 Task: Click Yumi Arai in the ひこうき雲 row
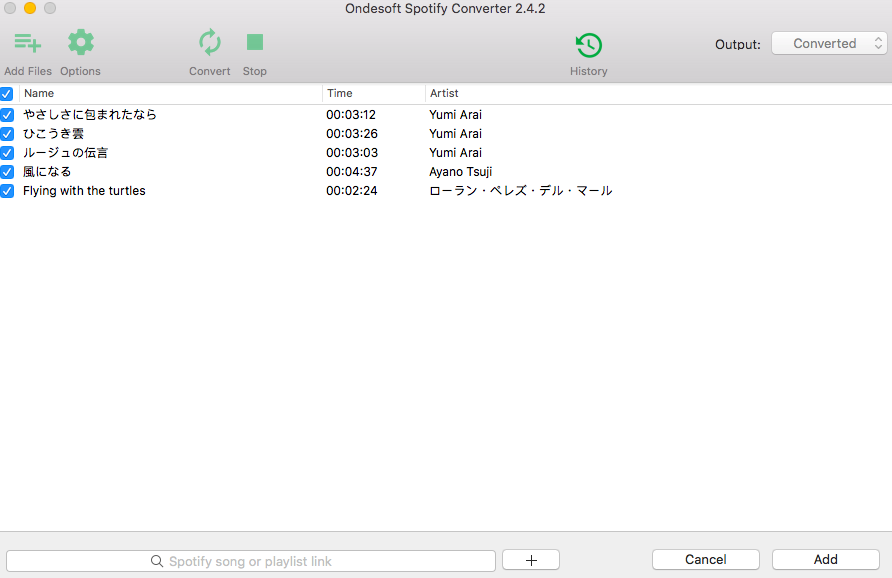point(456,134)
